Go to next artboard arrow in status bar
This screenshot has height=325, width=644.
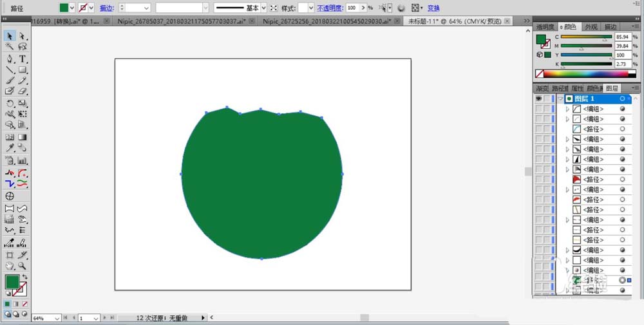(105, 318)
